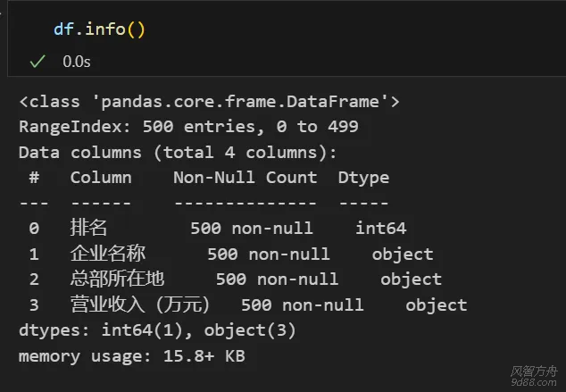Click '500 non-null' in the 总部所在地 row
The image size is (566, 392).
pos(277,279)
